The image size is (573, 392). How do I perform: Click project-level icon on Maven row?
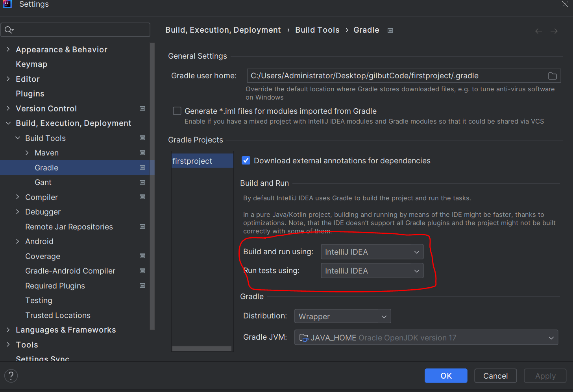[x=142, y=153]
